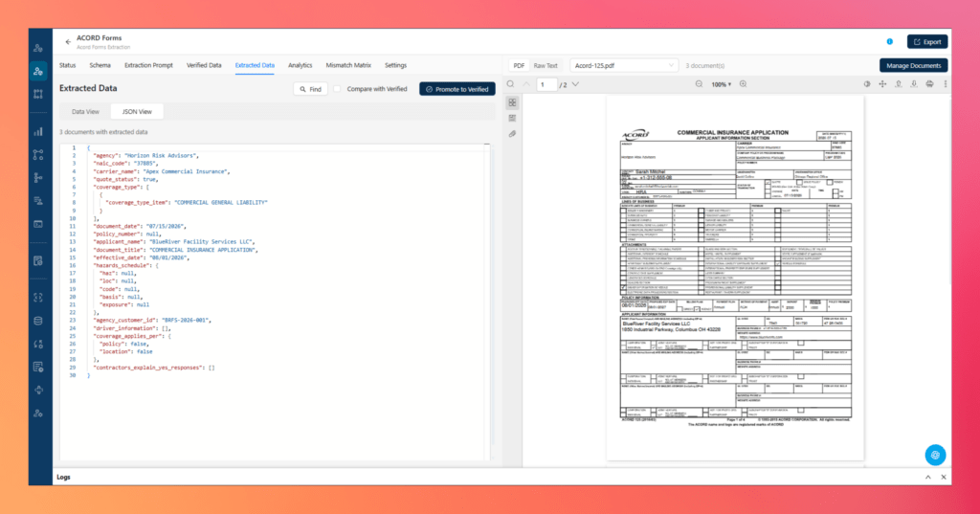Screen dimensions: 980x514
Task: Open the round floating chat button
Action: [935, 456]
